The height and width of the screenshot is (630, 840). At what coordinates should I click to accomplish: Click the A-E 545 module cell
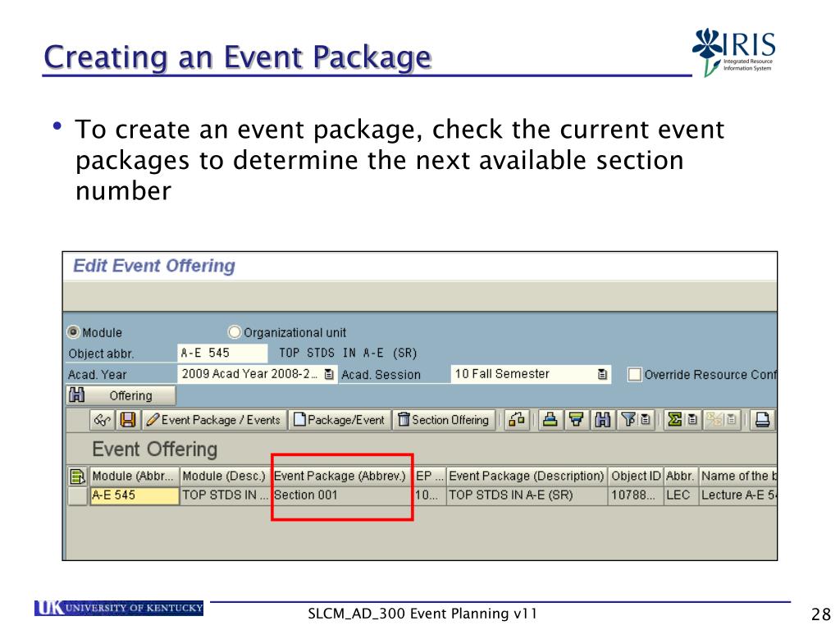(134, 495)
